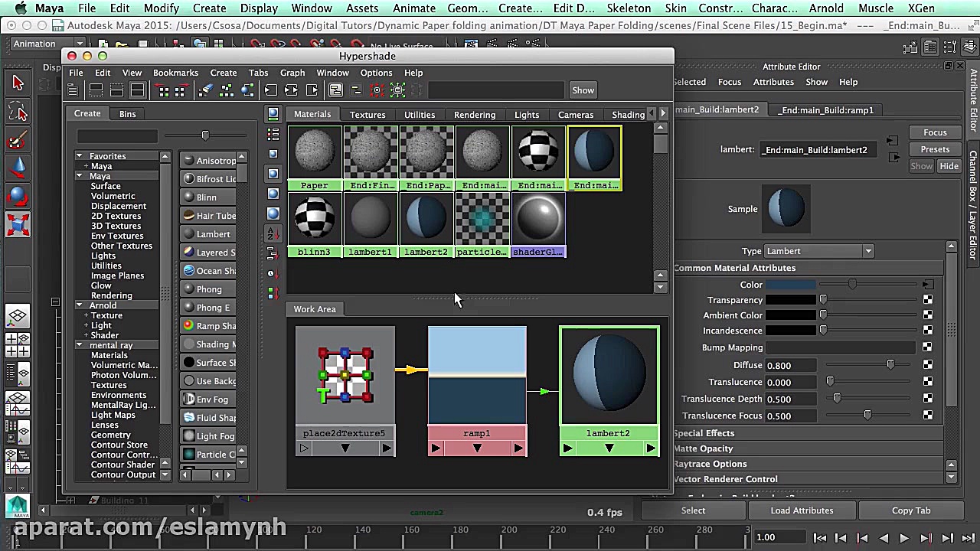The width and height of the screenshot is (980, 551).
Task: Show top and bottom tabs layout
Action: pos(137,90)
